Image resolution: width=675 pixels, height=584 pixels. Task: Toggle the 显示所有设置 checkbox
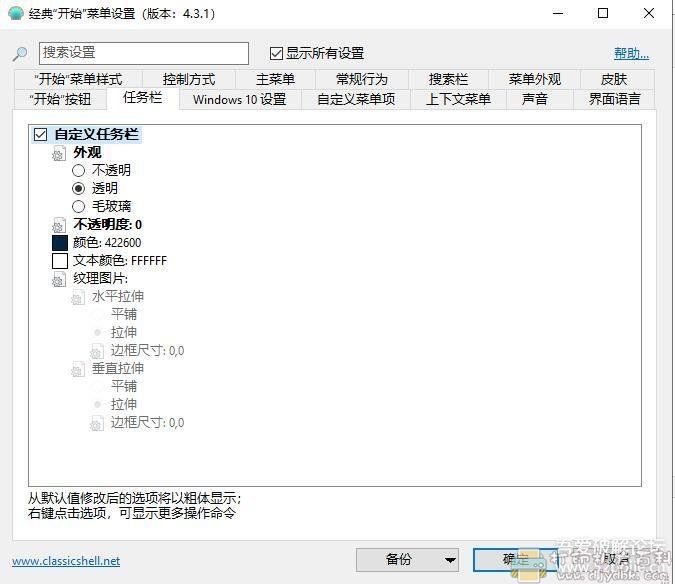[276, 53]
